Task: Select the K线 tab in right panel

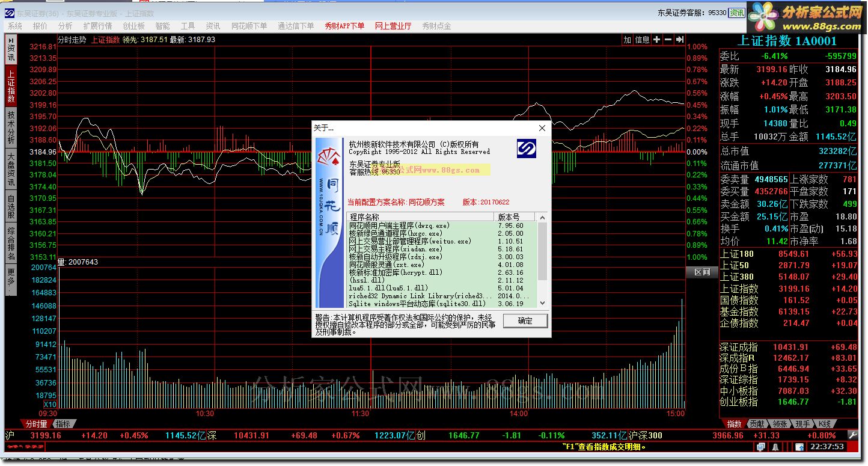Action: [x=825, y=424]
